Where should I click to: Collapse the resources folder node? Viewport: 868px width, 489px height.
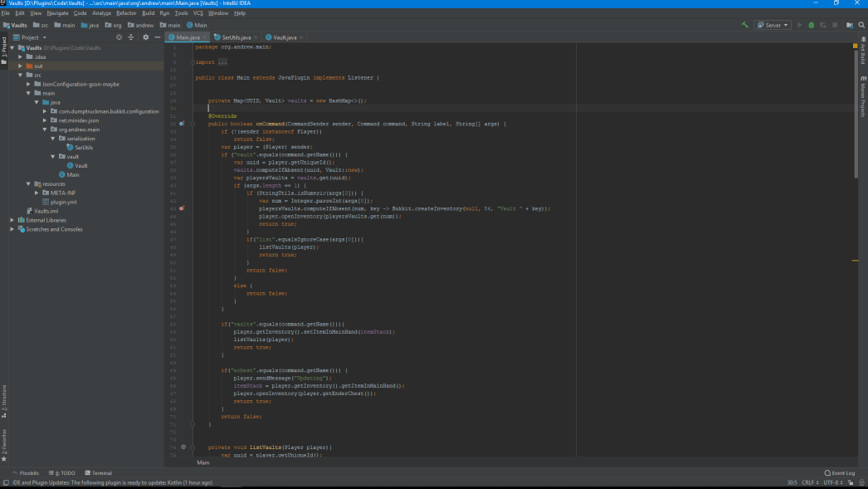(28, 183)
